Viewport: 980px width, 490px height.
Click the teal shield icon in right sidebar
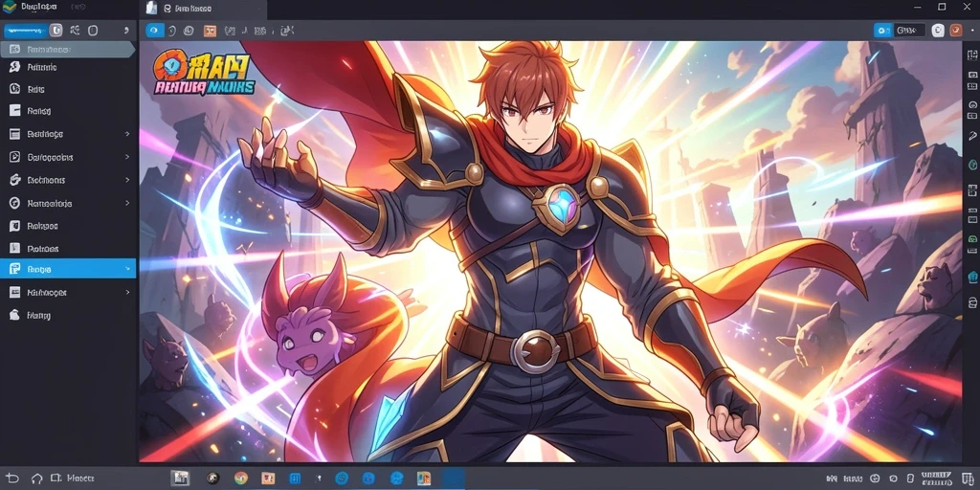(x=972, y=277)
